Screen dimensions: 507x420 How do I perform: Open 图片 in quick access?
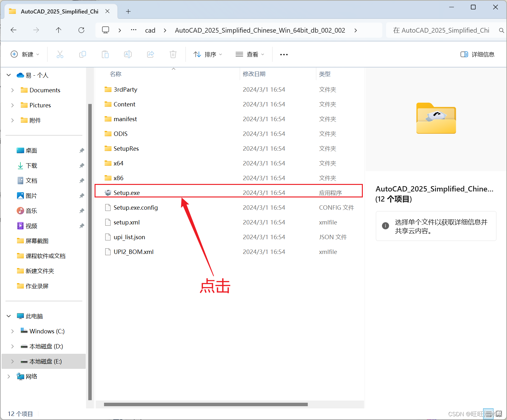point(31,196)
